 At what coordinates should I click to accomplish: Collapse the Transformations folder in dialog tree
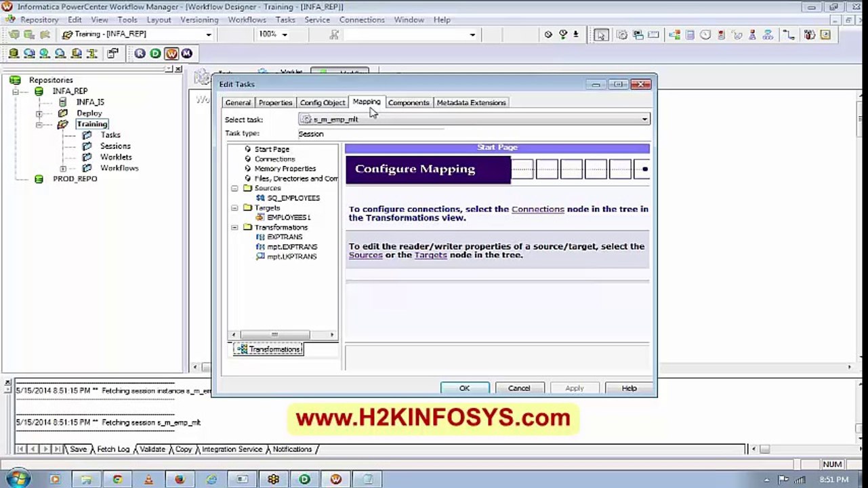coord(234,228)
